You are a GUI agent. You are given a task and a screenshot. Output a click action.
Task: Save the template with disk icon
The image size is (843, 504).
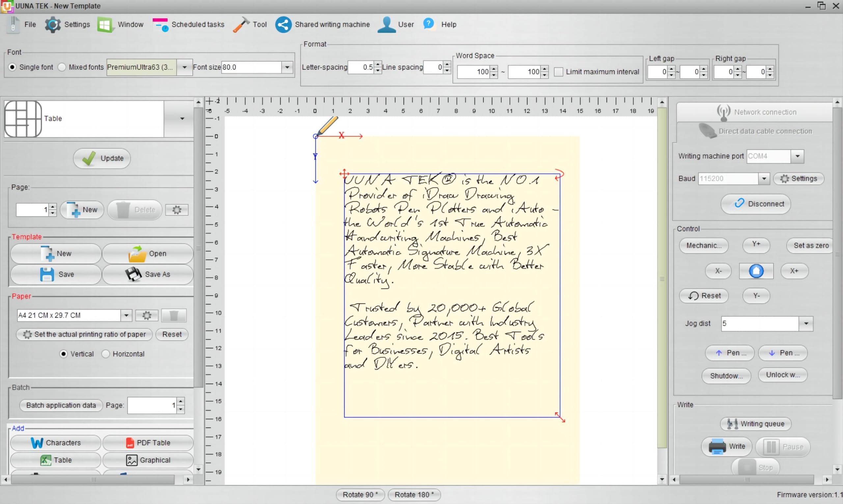tap(56, 274)
